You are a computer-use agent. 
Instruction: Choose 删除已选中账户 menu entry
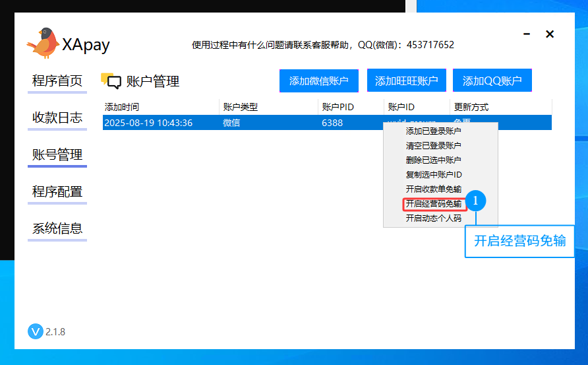[x=433, y=160]
